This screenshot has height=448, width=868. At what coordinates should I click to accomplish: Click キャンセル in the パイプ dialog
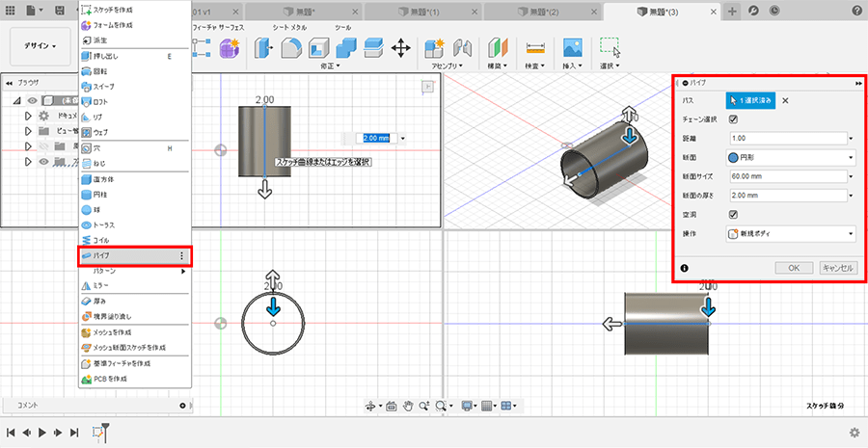pos(837,268)
